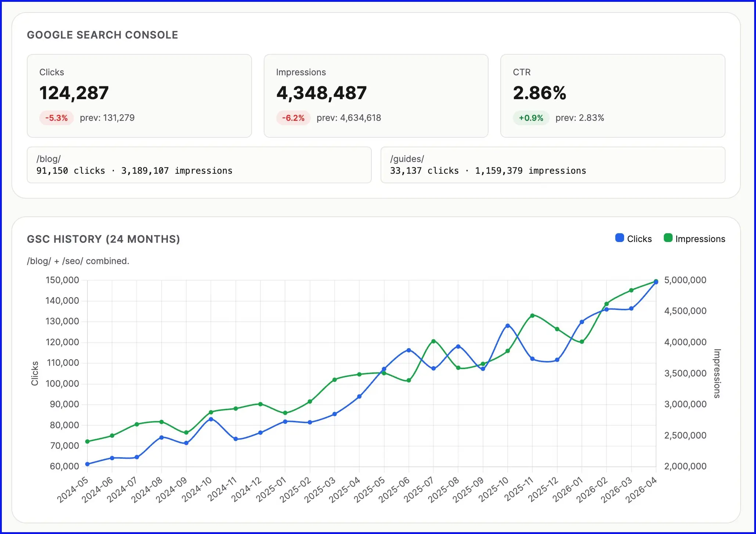Click the 2025-10 Clicks peak point

click(x=508, y=326)
